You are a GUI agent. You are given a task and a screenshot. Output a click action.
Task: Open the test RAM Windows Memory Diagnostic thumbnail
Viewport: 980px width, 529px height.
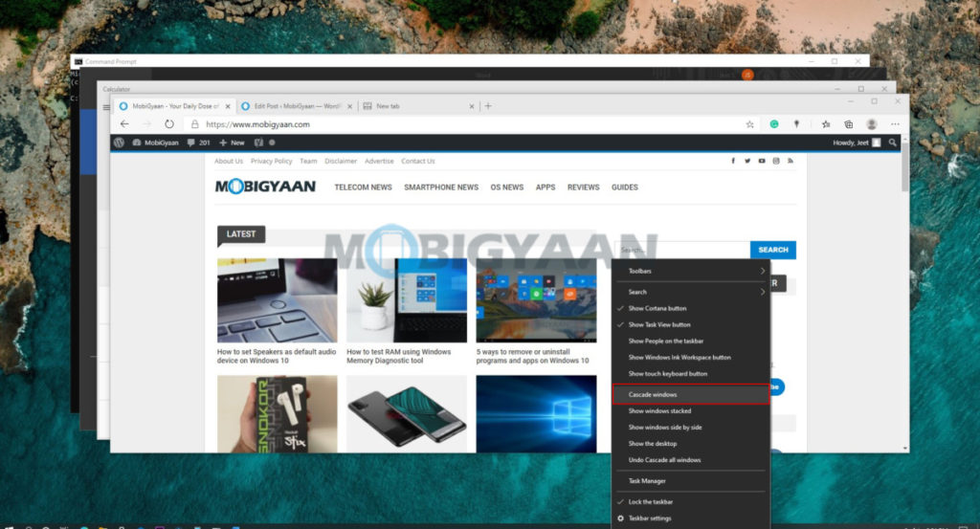pos(407,300)
